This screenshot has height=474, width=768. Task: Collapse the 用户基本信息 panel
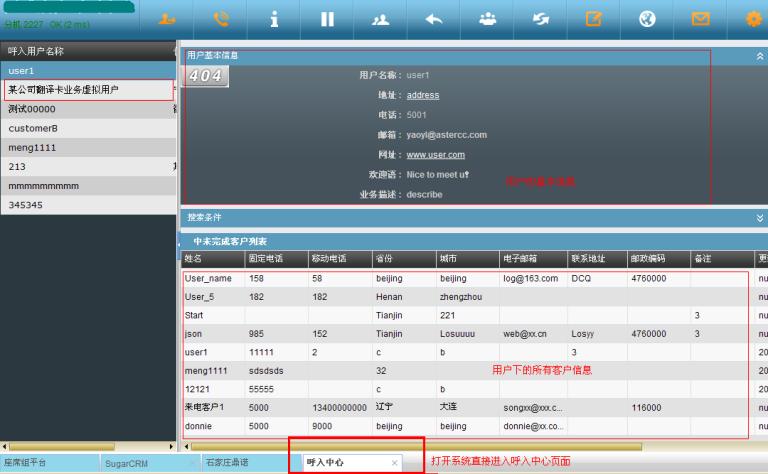pyautogui.click(x=760, y=57)
